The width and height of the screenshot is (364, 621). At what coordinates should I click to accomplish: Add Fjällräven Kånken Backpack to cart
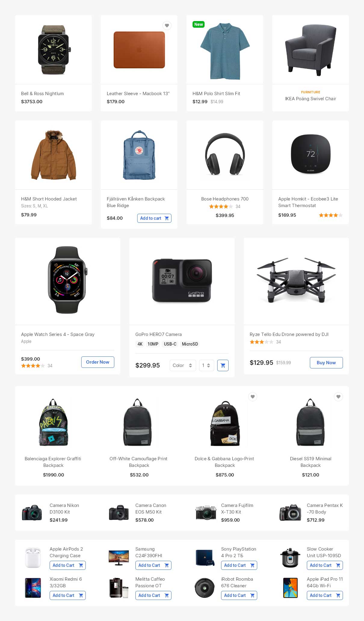(154, 218)
